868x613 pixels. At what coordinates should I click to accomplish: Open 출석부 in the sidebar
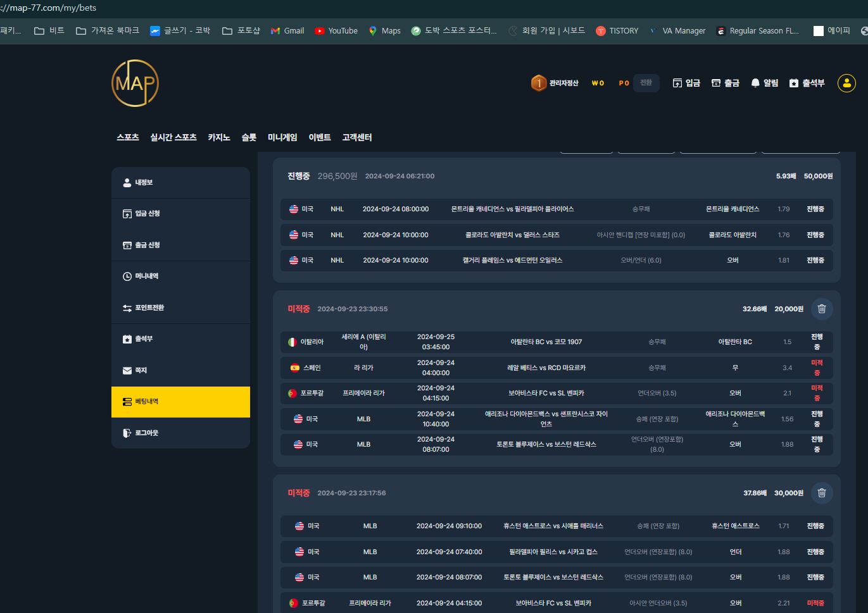(x=180, y=339)
